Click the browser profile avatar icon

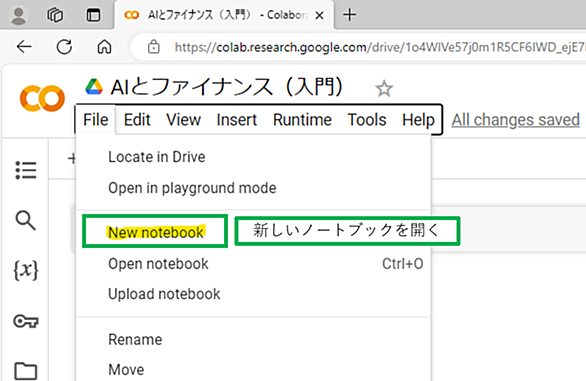point(19,15)
